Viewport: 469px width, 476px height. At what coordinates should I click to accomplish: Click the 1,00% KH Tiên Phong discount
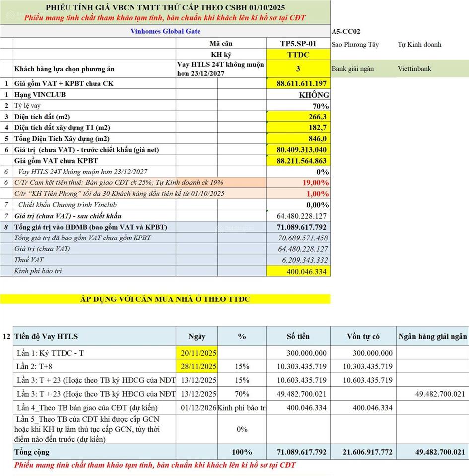298,193
